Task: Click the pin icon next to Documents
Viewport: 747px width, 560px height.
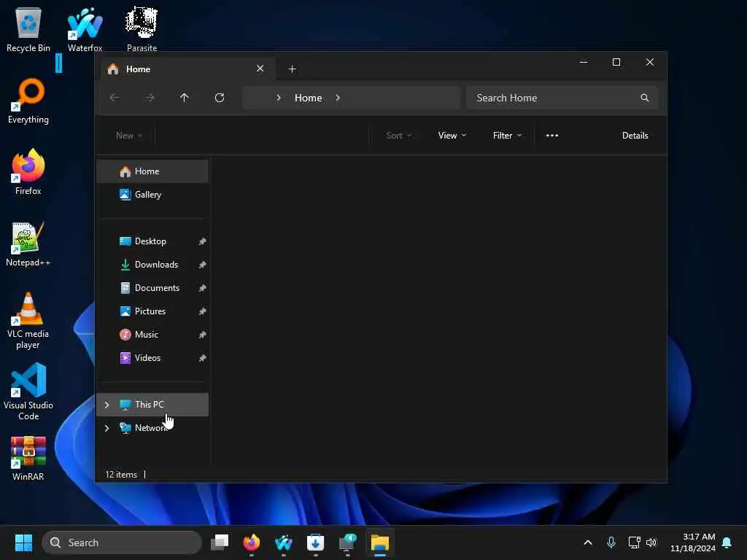Action: point(202,288)
